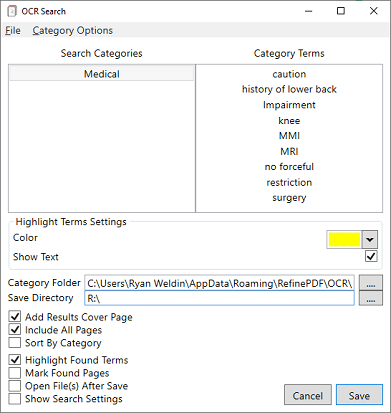391x413 pixels.
Task: Uncheck Add Results Cover Page
Action: click(15, 317)
